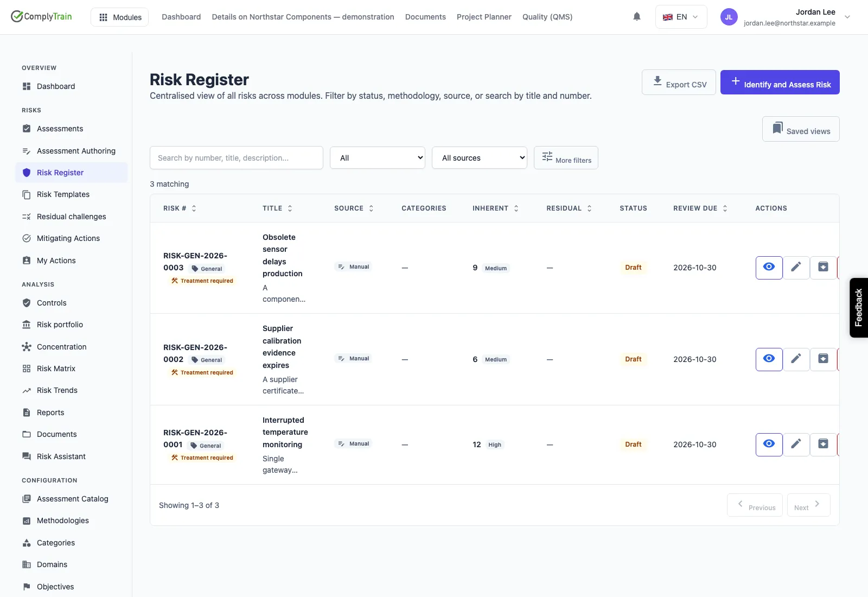
Task: Click Identify and Assess Risk
Action: [x=780, y=82]
